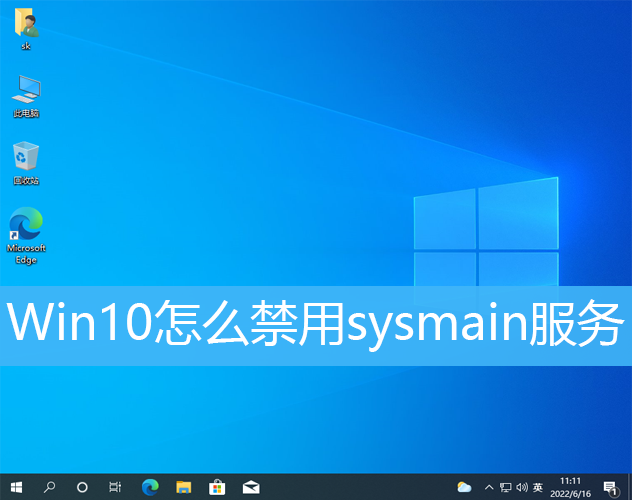Select the sk user folder desktop icon
632x500 pixels.
tap(26, 29)
